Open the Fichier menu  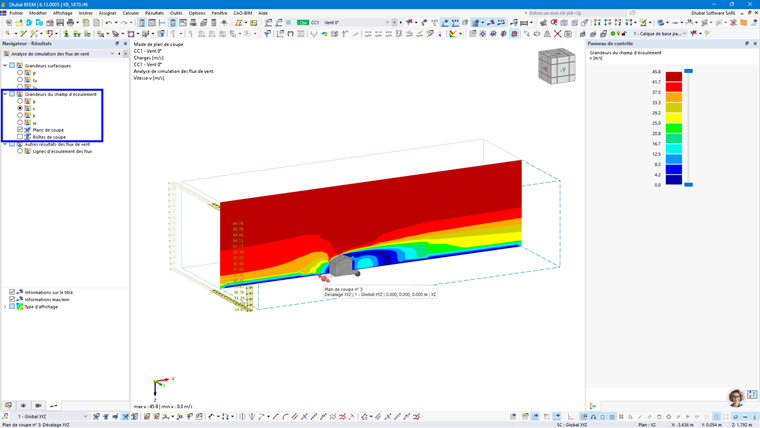16,13
